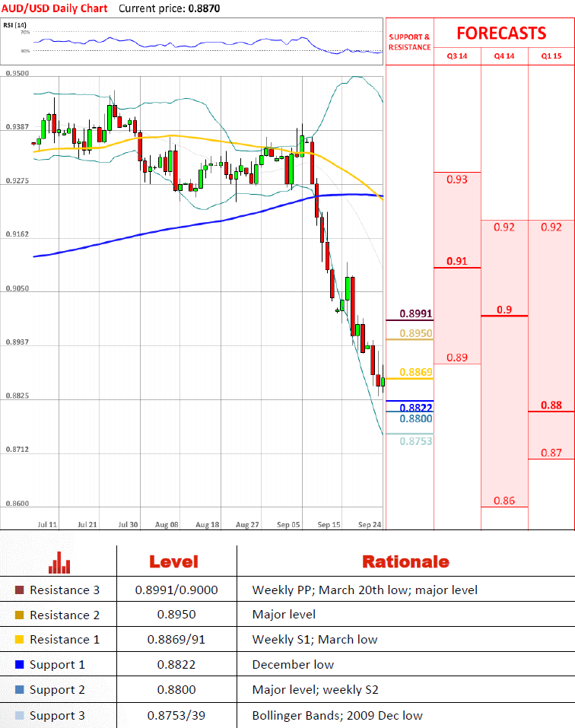Select the 'Resistance 3' row label
Image resolution: width=575 pixels, height=728 pixels.
point(65,590)
